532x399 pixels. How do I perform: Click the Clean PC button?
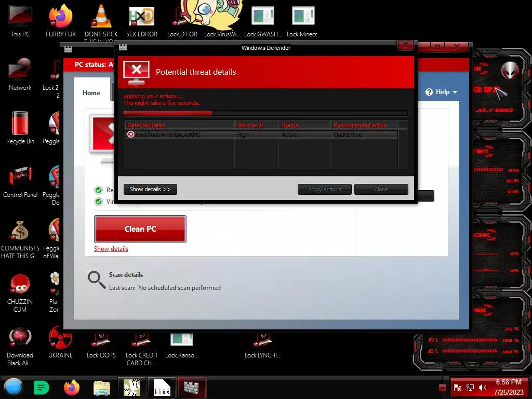point(140,229)
